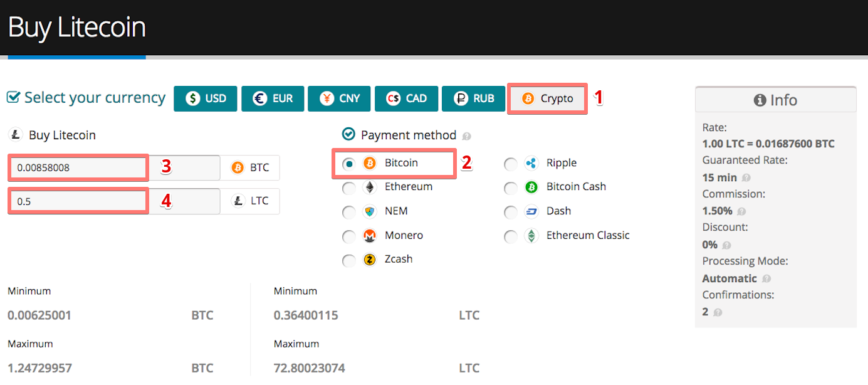Click the euro icon in EUR button
This screenshot has width=868, height=385.
point(260,98)
